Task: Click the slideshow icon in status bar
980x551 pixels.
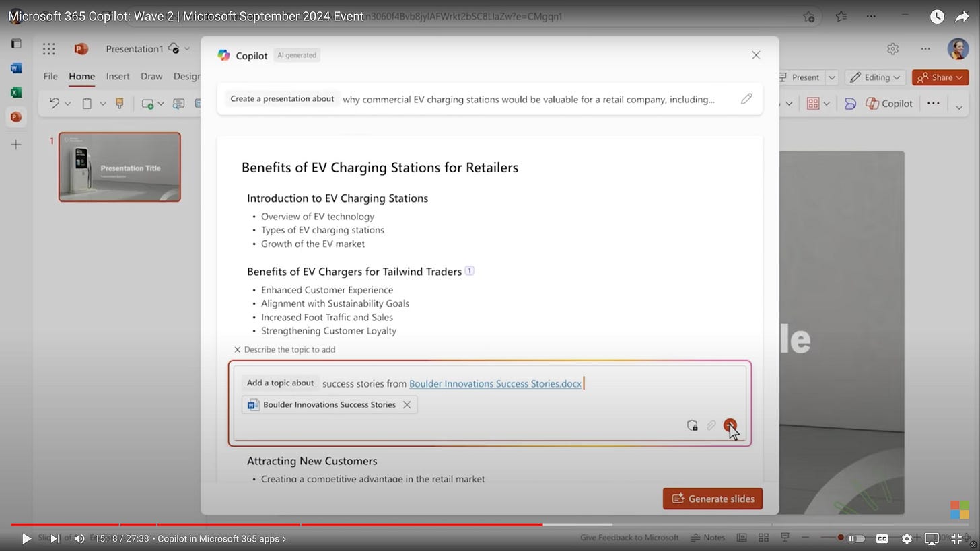Action: pyautogui.click(x=785, y=538)
